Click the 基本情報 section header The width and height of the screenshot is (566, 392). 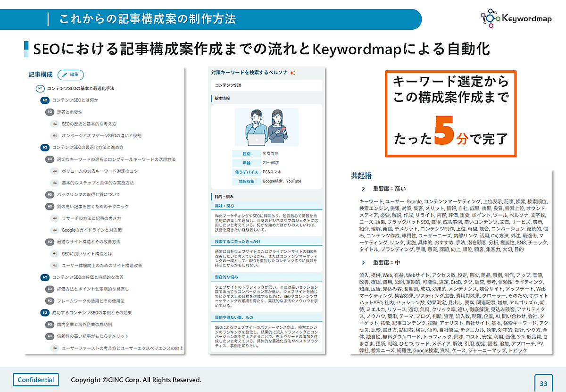[x=222, y=99]
